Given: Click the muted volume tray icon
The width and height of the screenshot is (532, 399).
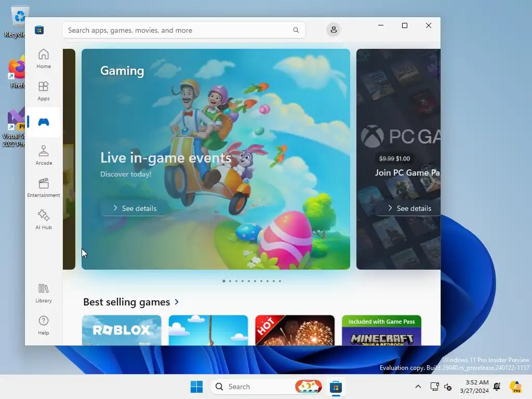Looking at the screenshot, I should (447, 387).
